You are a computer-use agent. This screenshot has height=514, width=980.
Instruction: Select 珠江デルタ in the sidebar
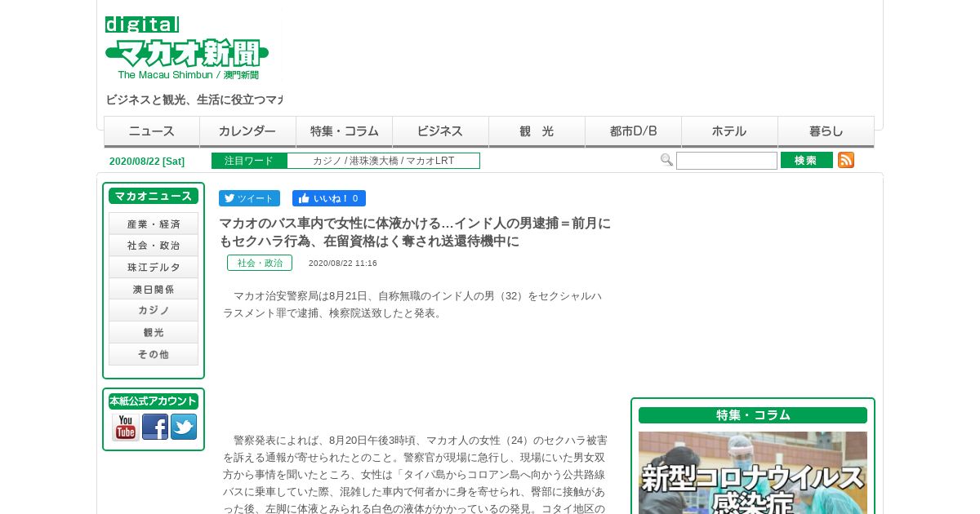154,268
